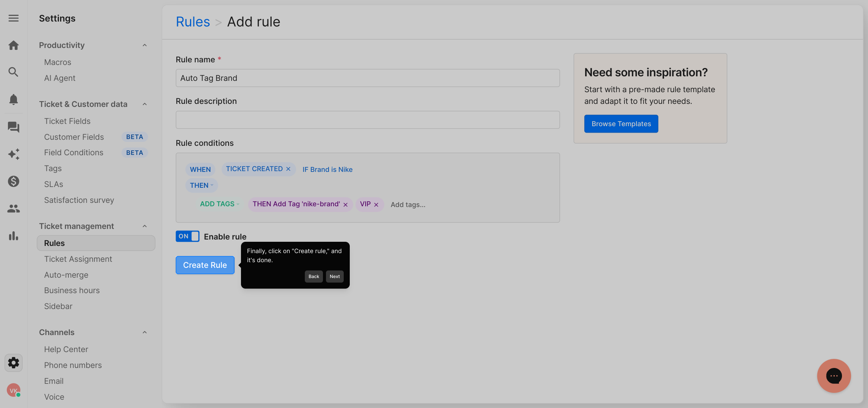Open the Settings gear icon
This screenshot has height=408, width=868.
coord(14,363)
